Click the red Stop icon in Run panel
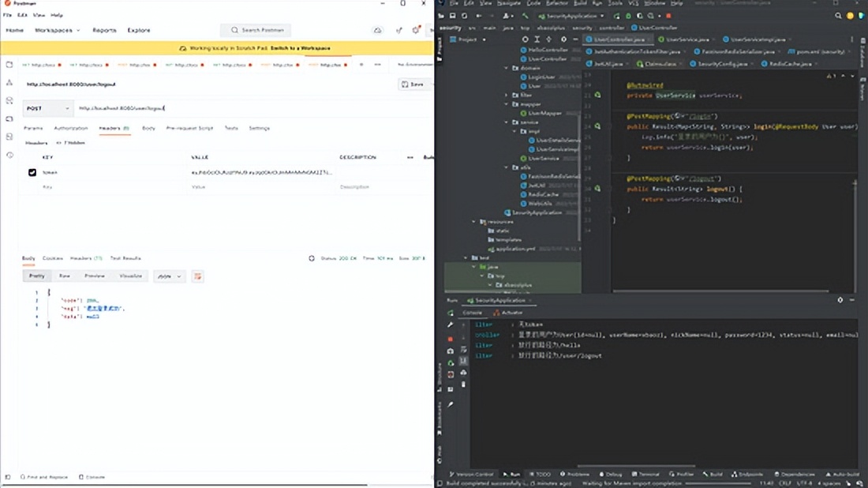 coord(450,339)
